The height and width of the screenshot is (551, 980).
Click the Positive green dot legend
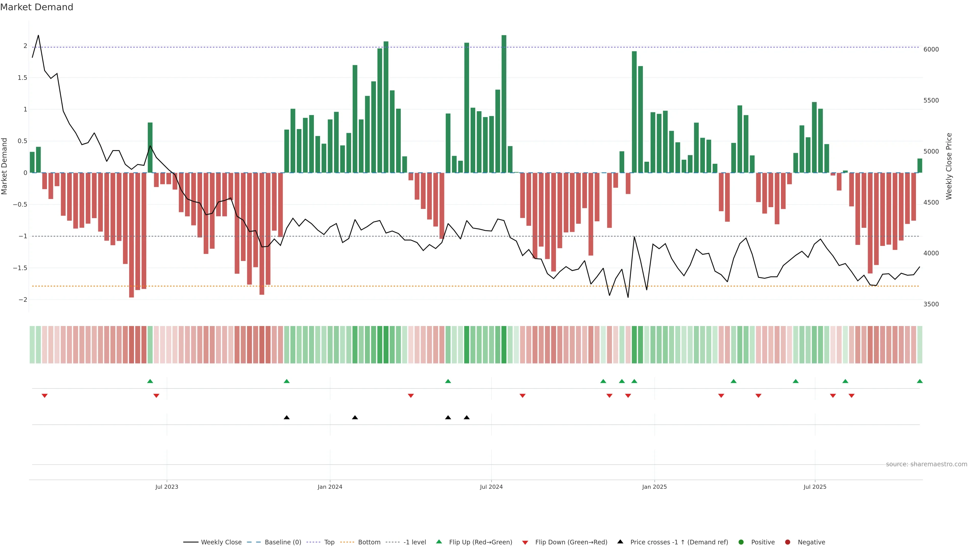tap(741, 542)
